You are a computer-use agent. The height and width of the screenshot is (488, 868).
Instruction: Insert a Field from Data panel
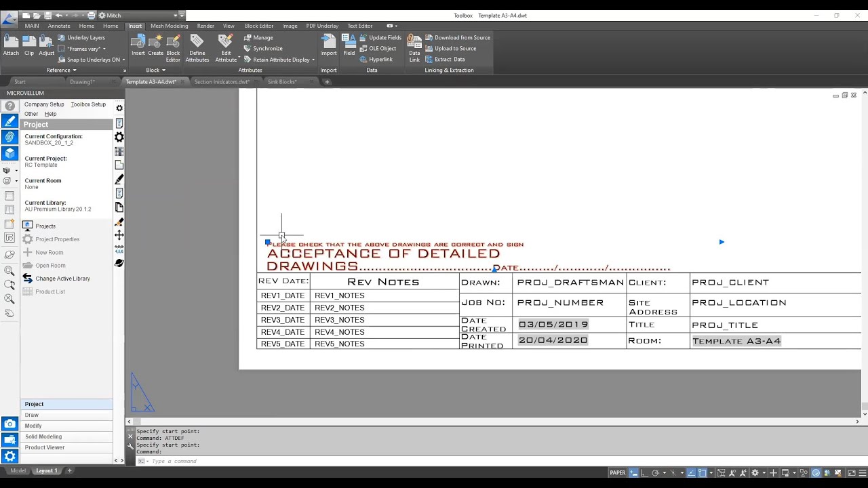click(x=349, y=45)
